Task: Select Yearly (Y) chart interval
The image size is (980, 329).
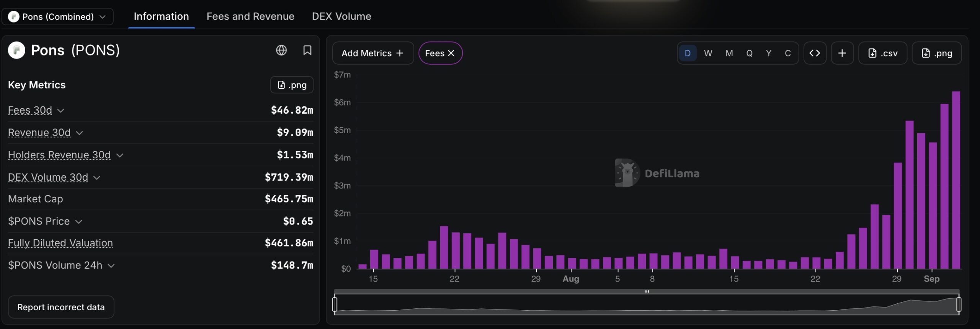Action: (x=768, y=53)
